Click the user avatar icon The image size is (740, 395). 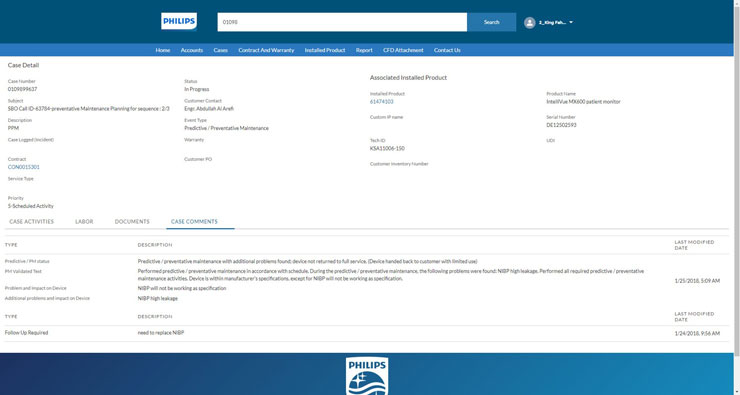(x=530, y=22)
